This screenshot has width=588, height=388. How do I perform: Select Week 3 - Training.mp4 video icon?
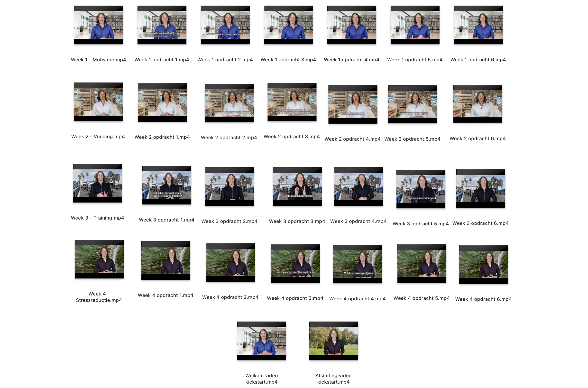[97, 183]
